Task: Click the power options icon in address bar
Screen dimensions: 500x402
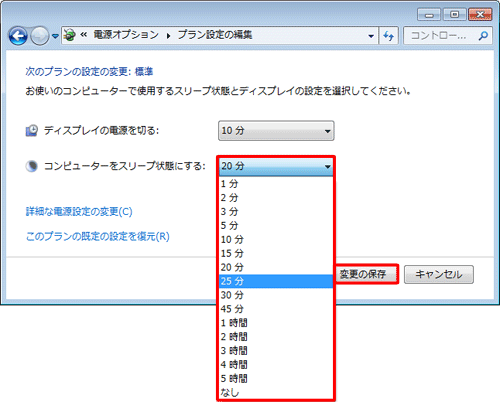Action: coord(69,35)
